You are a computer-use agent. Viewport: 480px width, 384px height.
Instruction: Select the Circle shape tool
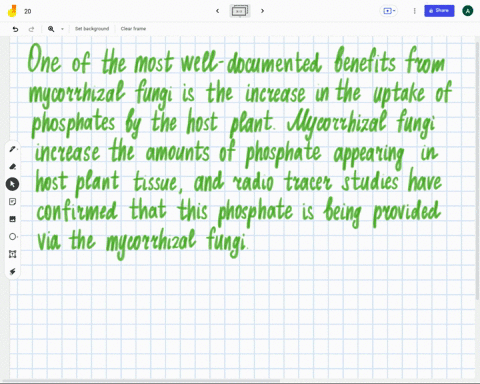tap(13, 237)
